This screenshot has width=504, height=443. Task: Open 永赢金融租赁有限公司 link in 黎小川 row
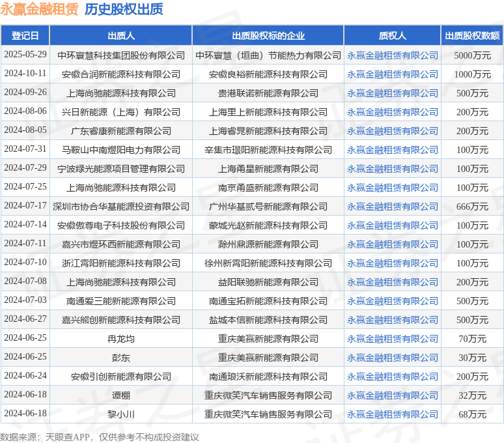(x=392, y=414)
